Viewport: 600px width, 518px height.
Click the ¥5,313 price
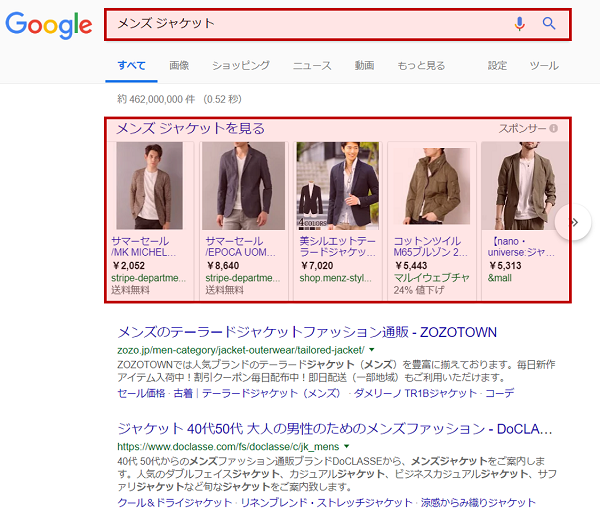505,266
